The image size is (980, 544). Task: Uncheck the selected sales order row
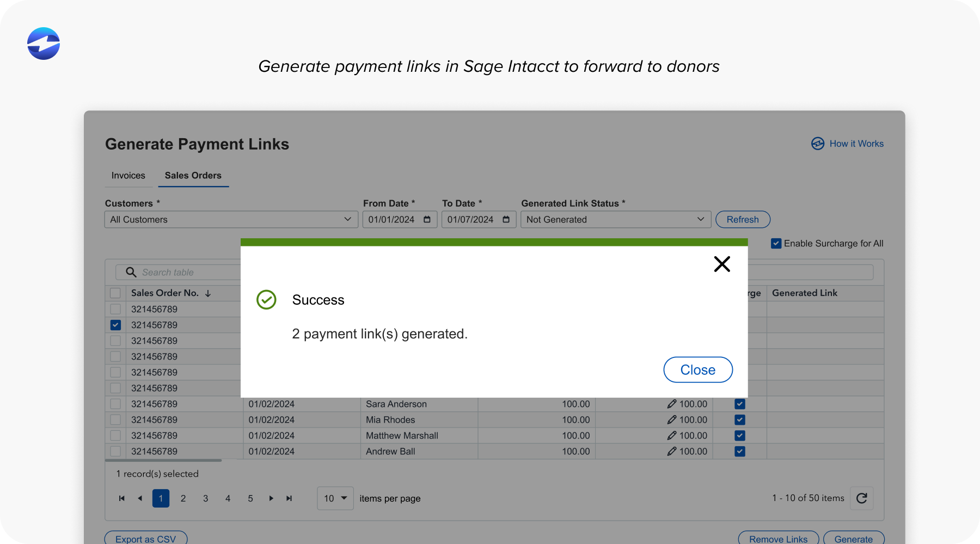click(115, 325)
